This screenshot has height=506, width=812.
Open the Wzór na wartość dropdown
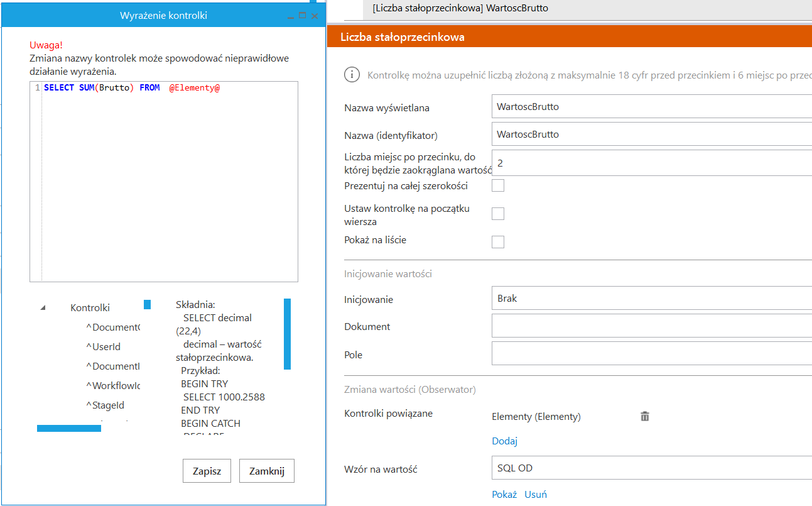click(x=651, y=468)
